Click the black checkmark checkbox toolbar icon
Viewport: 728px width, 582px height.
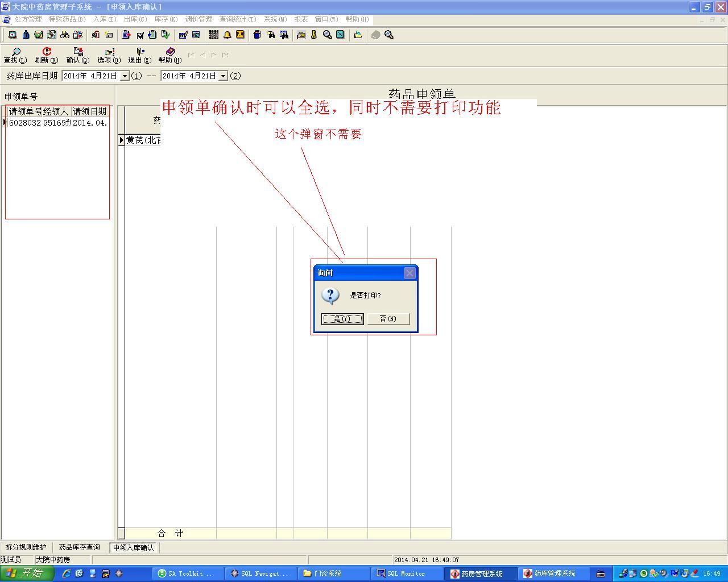tap(140, 35)
